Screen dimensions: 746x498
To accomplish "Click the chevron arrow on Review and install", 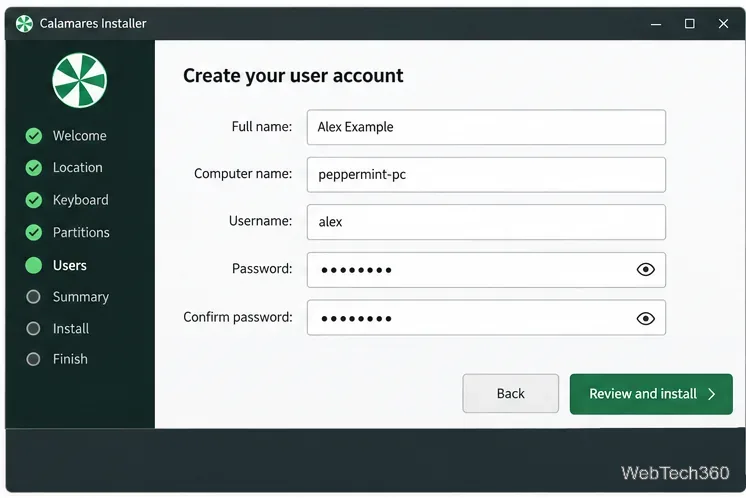I will pyautogui.click(x=712, y=394).
